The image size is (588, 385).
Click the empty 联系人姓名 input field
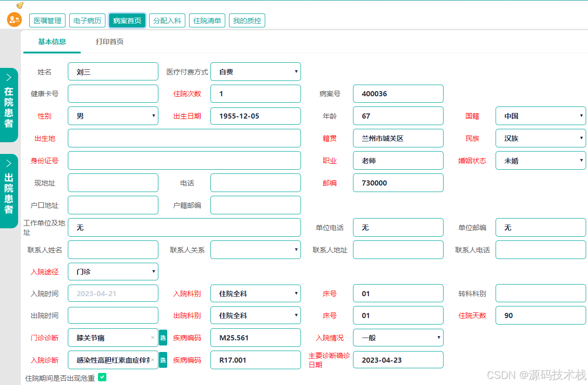point(113,250)
